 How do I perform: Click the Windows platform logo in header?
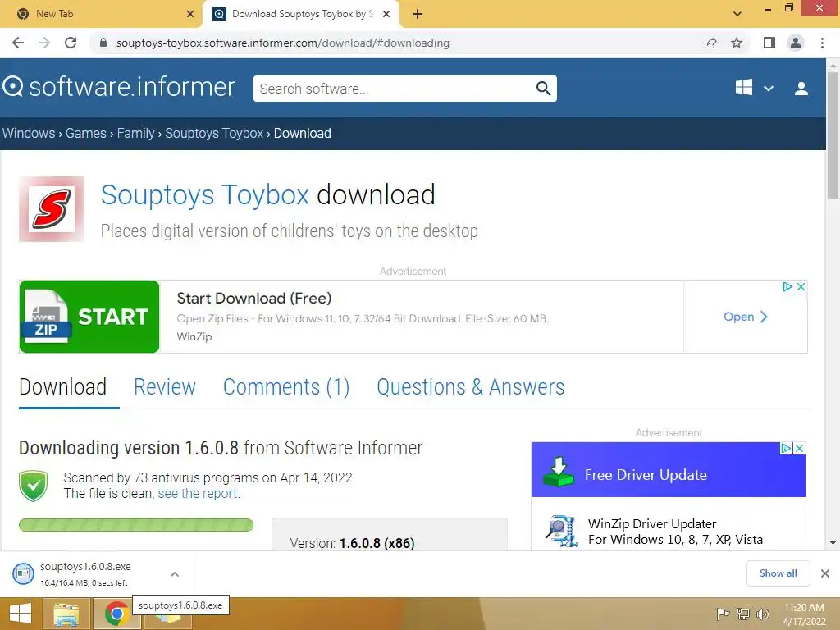tap(743, 88)
